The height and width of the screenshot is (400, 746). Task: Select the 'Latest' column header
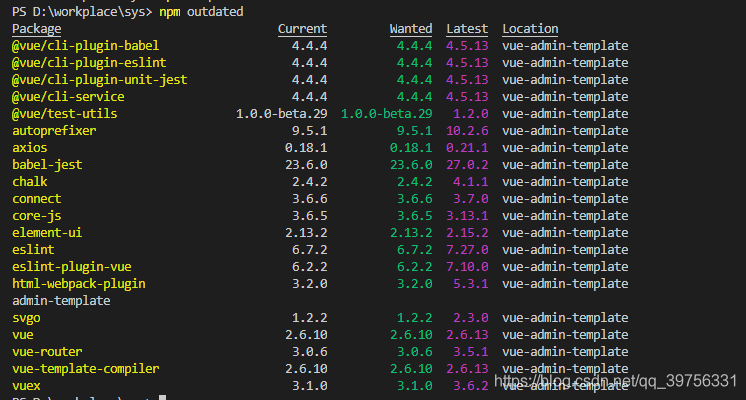point(467,29)
